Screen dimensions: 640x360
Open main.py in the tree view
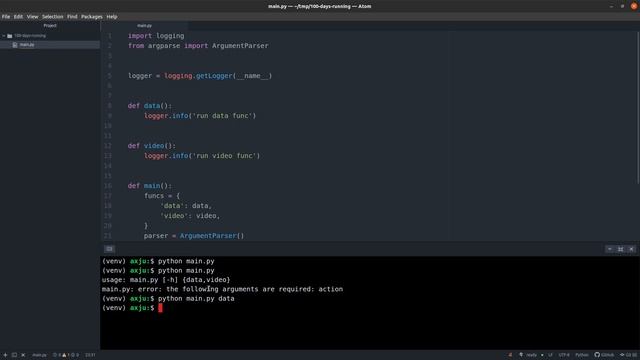point(27,45)
